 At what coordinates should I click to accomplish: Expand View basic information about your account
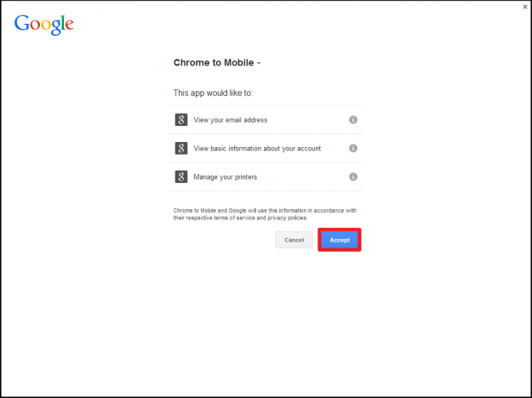[x=257, y=148]
